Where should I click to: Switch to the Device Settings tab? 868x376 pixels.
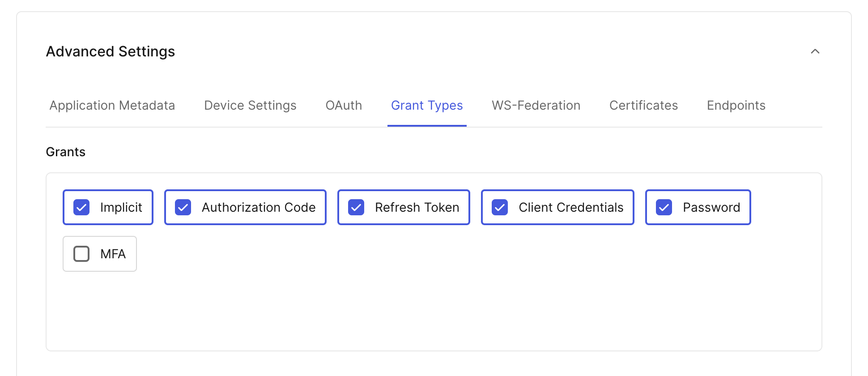click(250, 105)
